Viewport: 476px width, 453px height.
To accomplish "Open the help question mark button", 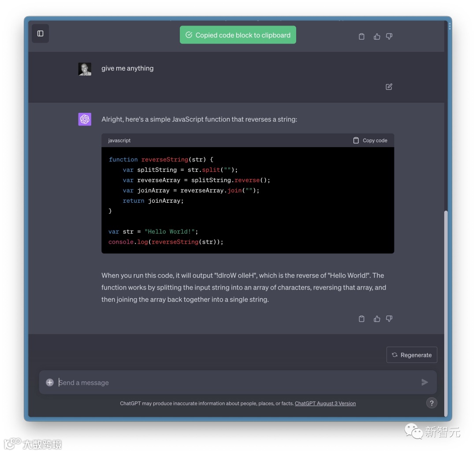I will [431, 403].
